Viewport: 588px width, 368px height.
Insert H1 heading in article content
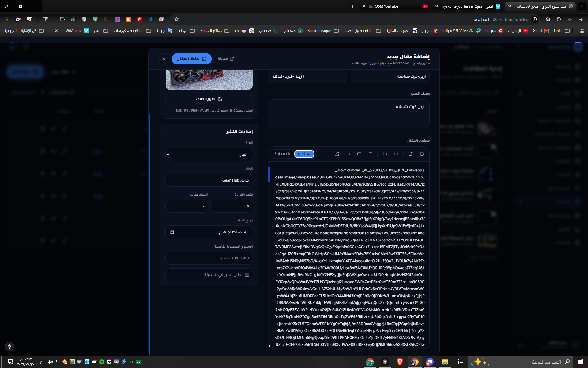pyautogui.click(x=396, y=154)
